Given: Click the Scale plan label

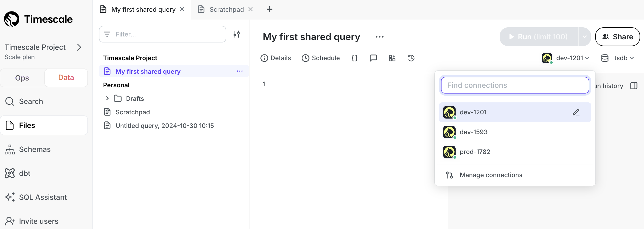Looking at the screenshot, I should [x=20, y=57].
